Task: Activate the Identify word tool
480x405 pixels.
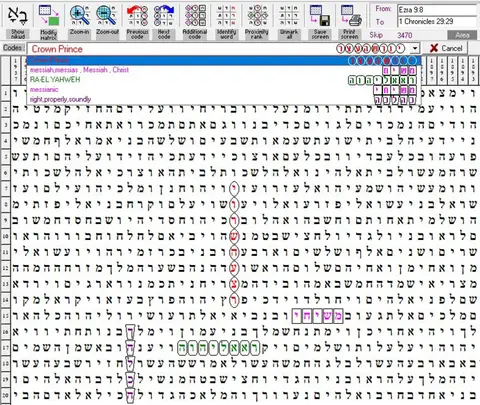Action: [x=226, y=16]
